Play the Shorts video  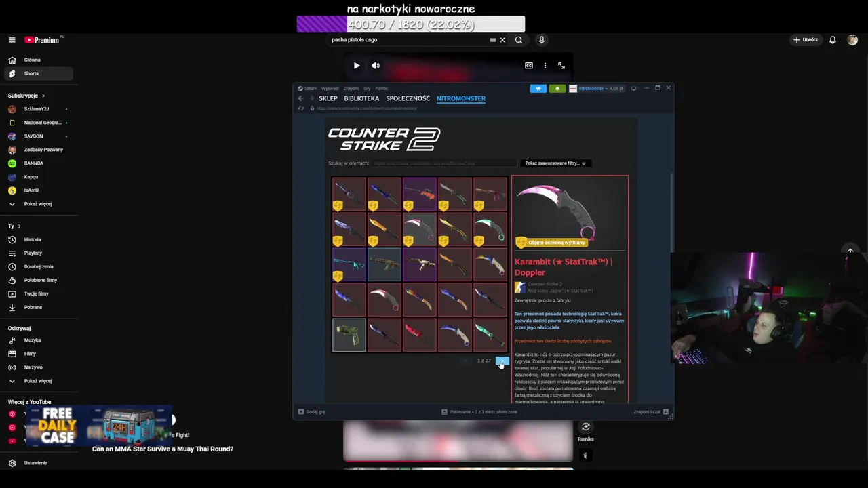[x=357, y=66]
